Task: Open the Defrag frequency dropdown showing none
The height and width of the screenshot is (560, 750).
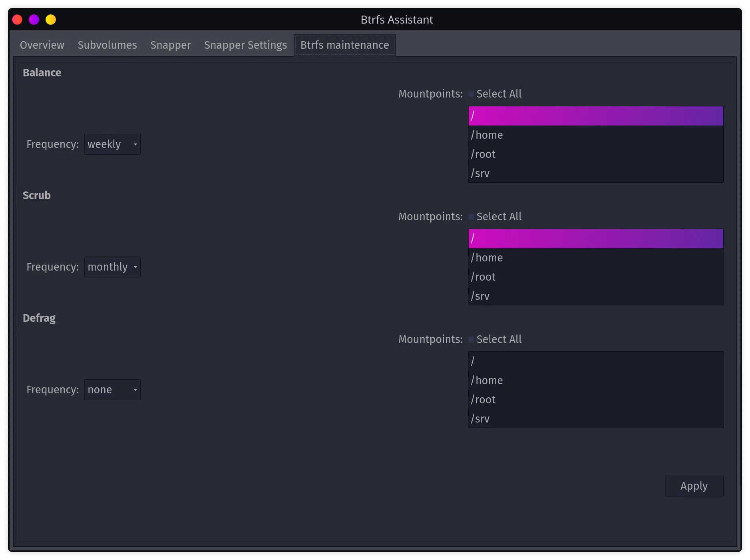Action: click(x=112, y=390)
